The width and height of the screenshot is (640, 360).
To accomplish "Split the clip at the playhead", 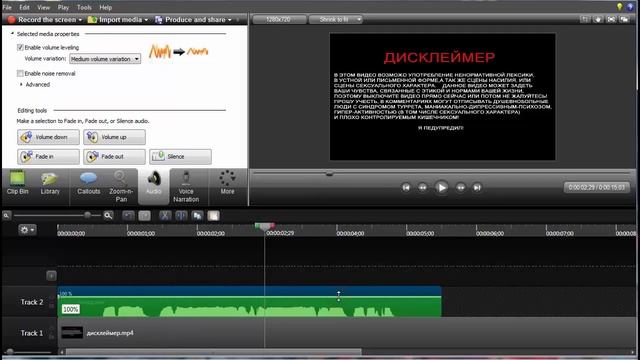I will click(x=181, y=216).
